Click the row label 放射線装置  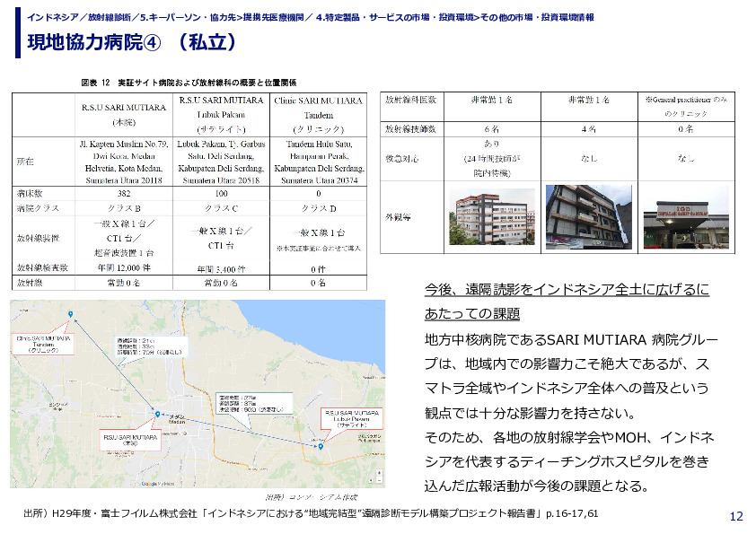(38, 238)
